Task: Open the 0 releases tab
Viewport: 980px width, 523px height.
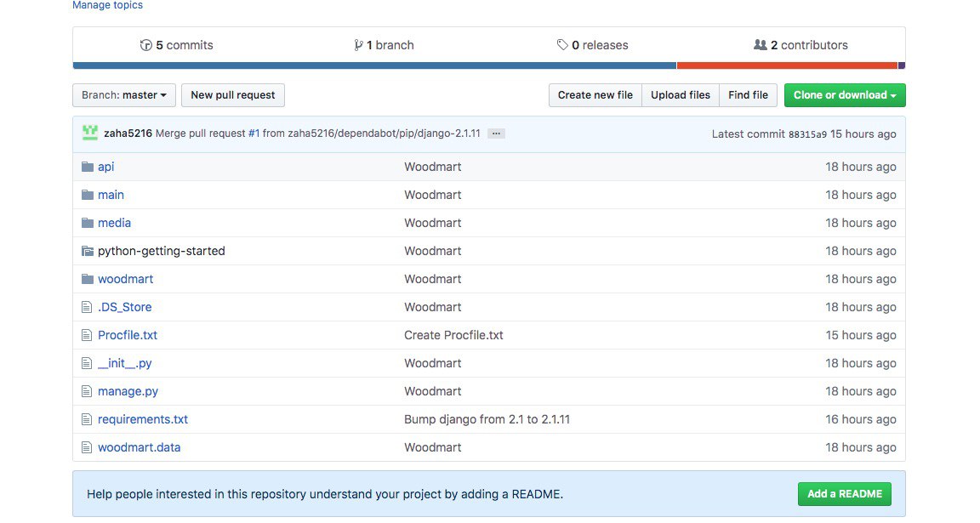Action: pos(592,45)
